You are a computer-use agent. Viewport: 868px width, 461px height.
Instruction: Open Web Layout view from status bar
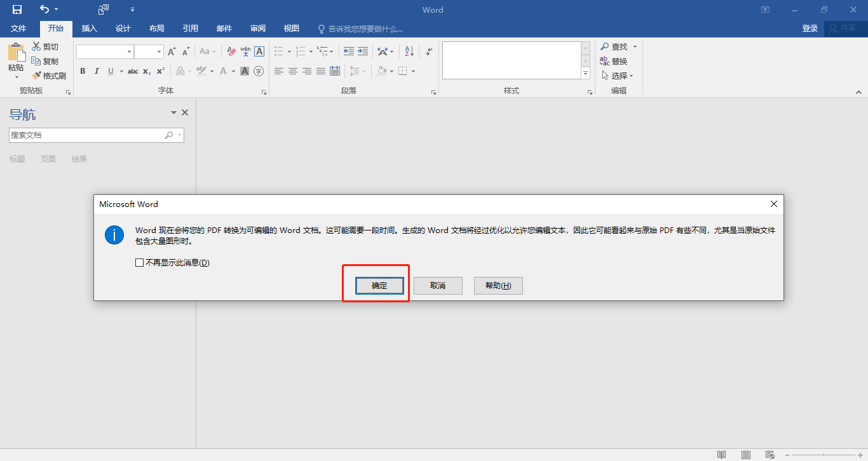[x=770, y=455]
